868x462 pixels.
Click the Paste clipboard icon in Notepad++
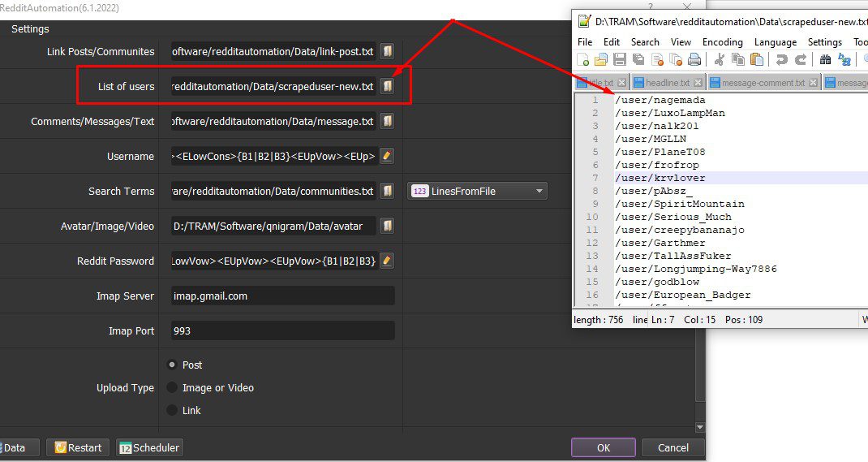pos(757,60)
